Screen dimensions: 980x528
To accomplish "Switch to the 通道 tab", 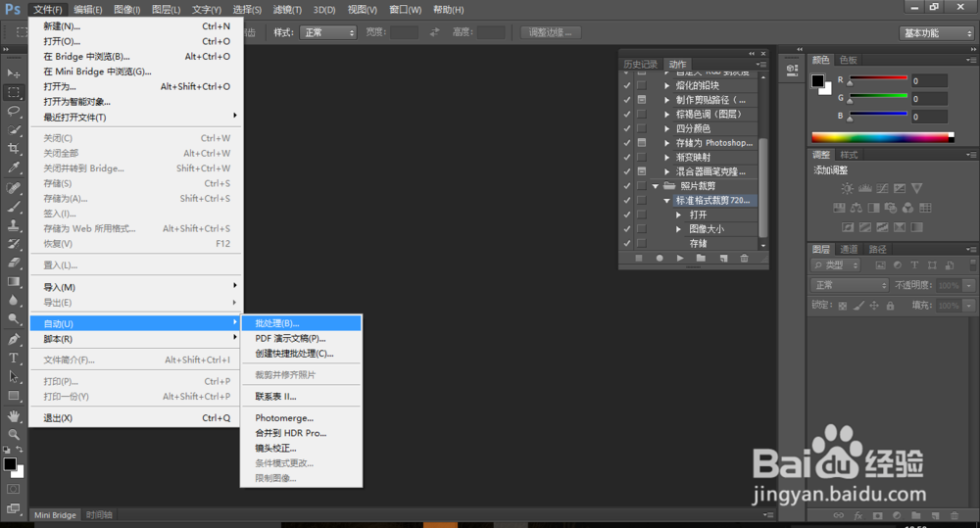I will [x=849, y=250].
